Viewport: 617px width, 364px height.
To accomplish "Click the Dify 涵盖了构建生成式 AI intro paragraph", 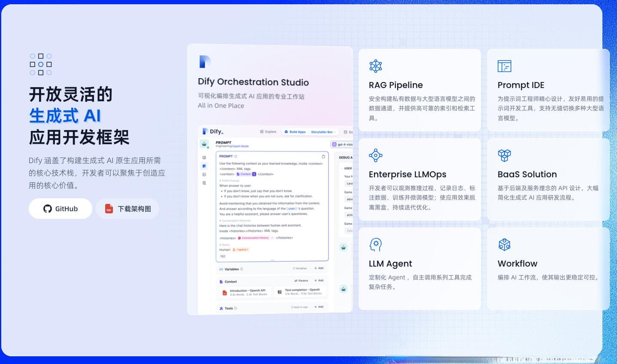I will (97, 173).
